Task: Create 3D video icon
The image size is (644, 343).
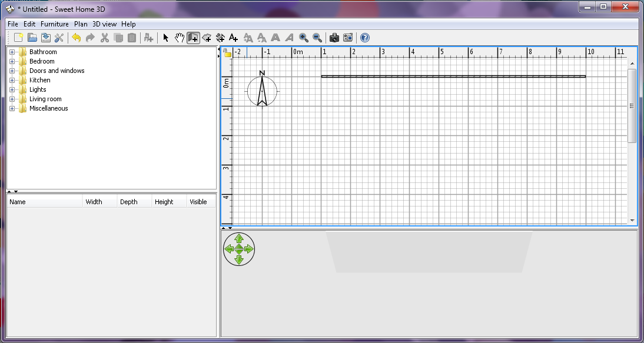Action: 348,38
